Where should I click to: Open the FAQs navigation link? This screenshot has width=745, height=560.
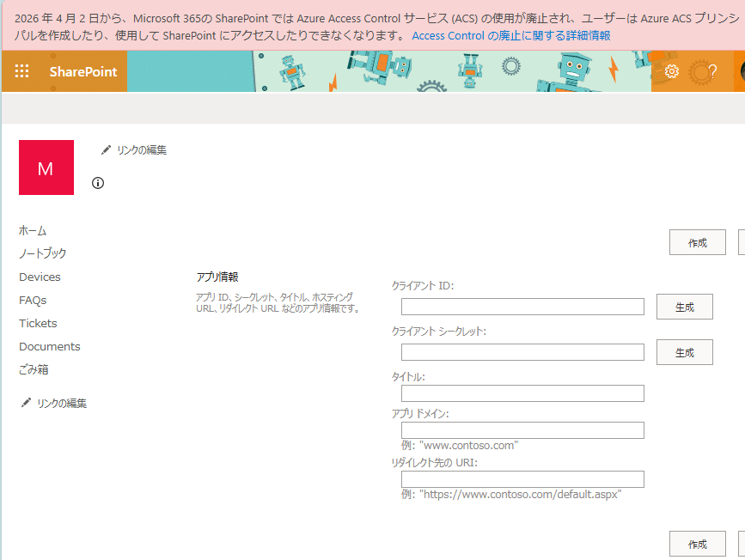click(32, 300)
